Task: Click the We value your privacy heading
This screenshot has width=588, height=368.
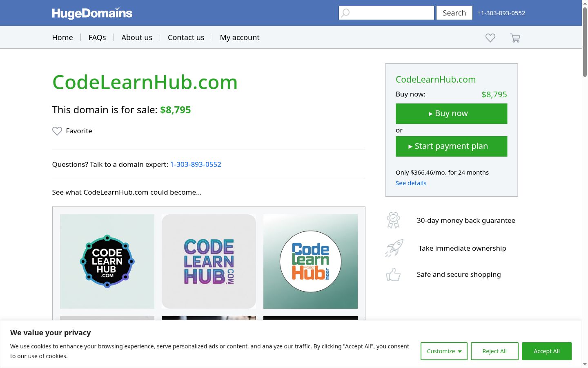Action: coord(51,333)
